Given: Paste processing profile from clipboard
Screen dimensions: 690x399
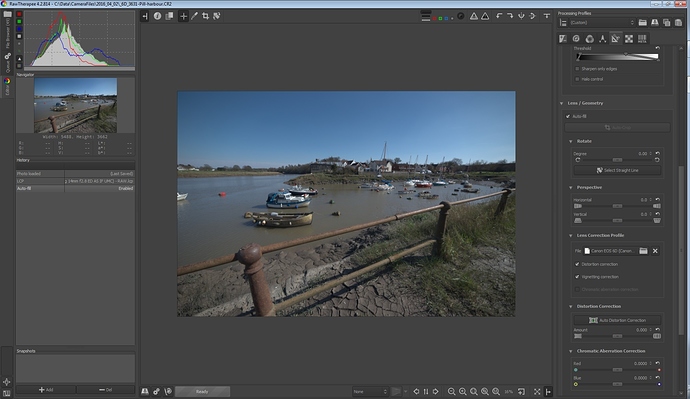Looking at the screenshot, I should click(678, 22).
